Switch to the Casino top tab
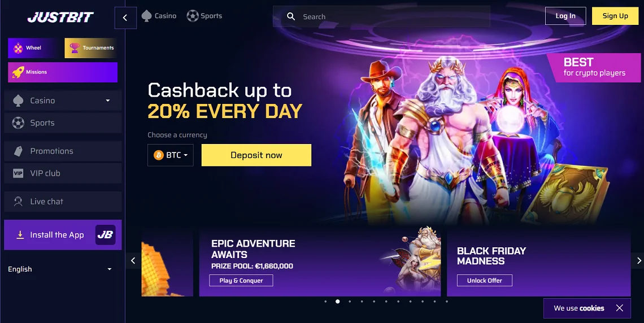Screen dimensions: 644x323 pos(159,16)
